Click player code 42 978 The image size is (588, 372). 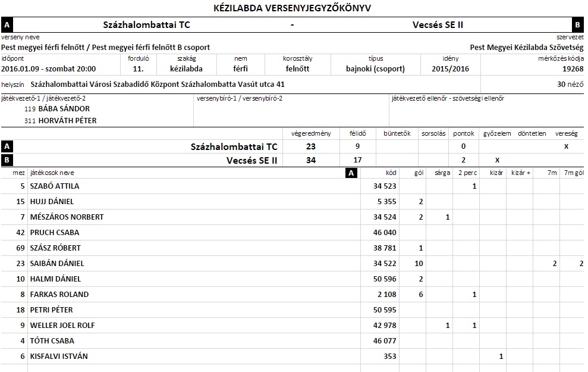pyautogui.click(x=385, y=326)
